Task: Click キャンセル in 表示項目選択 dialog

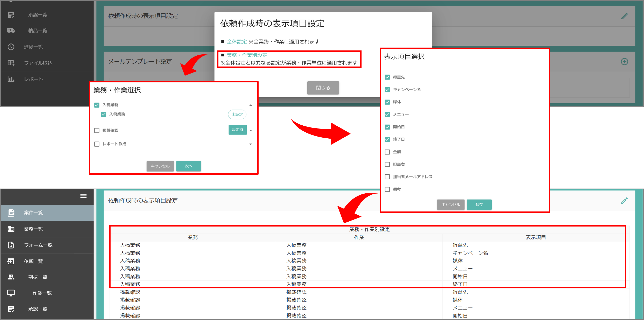Action: (450, 204)
